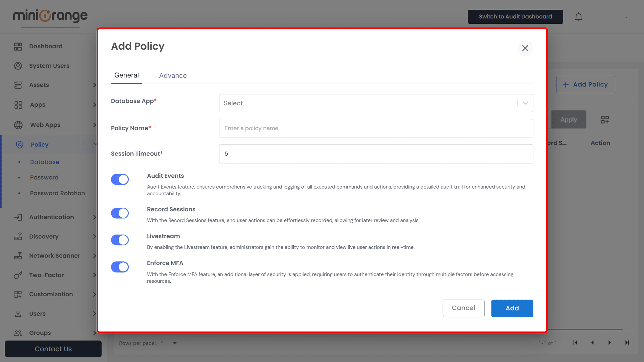Click the System Users profile icon

pyautogui.click(x=18, y=66)
